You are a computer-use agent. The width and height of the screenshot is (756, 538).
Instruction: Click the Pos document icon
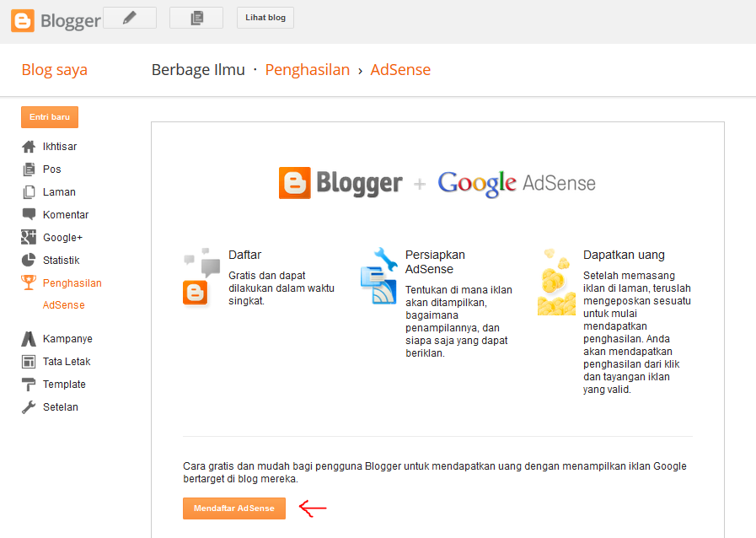[x=29, y=169]
